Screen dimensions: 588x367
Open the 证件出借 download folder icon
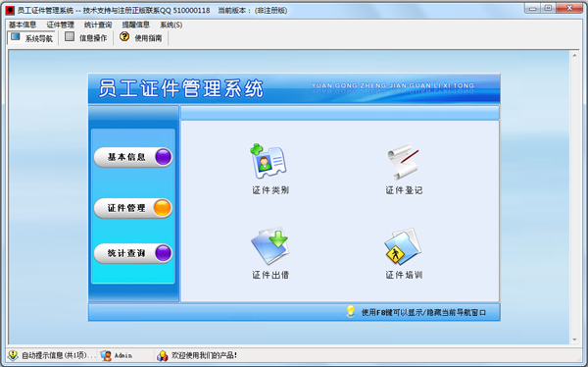click(269, 246)
